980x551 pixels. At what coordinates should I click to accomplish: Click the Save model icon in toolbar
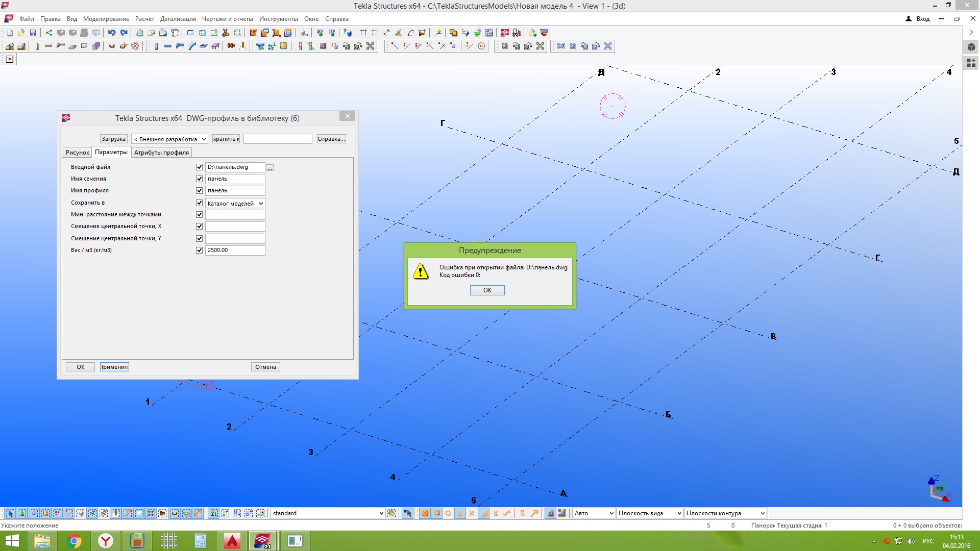pyautogui.click(x=33, y=33)
